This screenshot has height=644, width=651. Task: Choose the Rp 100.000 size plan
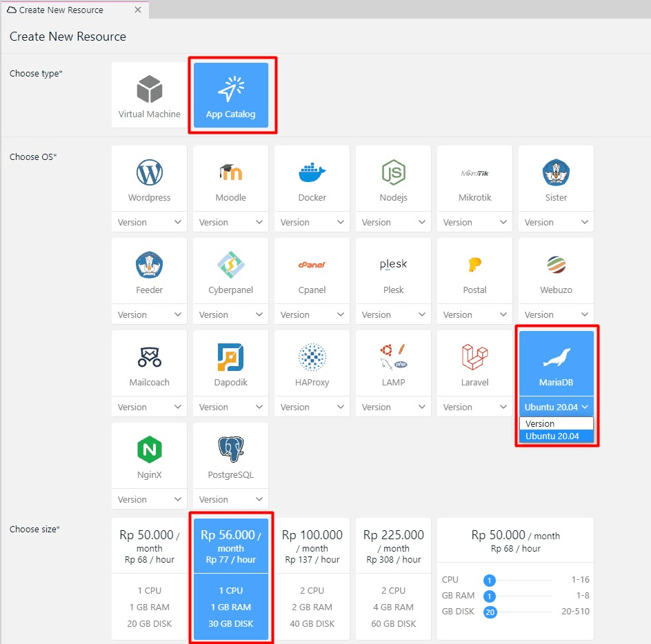pyautogui.click(x=312, y=578)
